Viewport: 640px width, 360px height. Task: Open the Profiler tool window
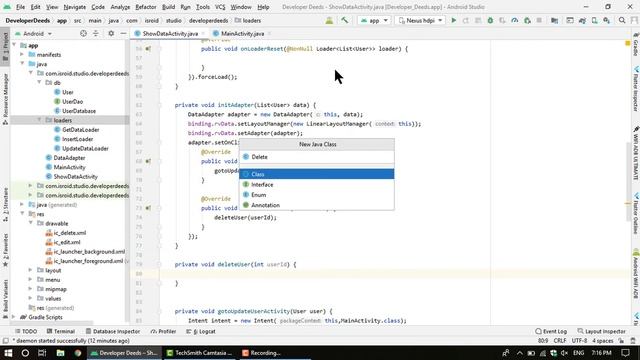[x=163, y=331]
